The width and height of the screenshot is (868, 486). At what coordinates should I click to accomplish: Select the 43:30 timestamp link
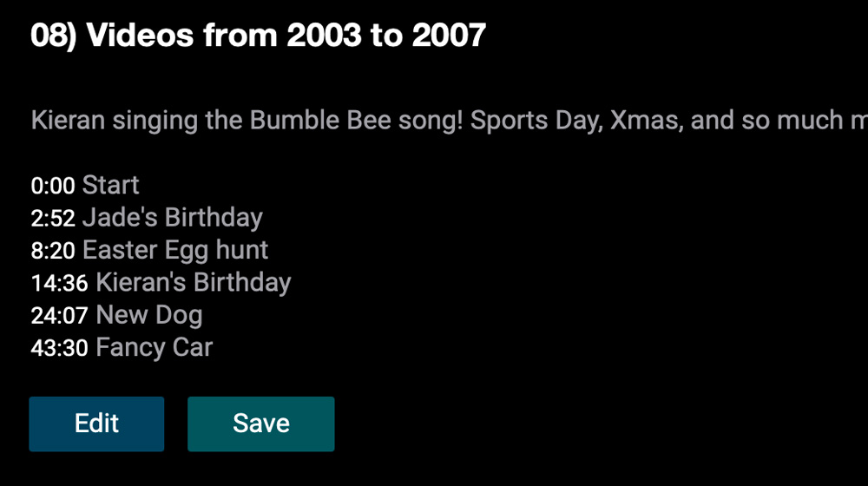[x=59, y=348]
